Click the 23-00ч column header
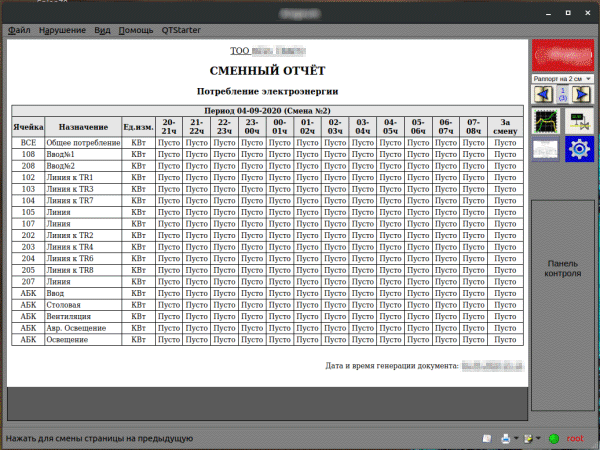This screenshot has width=600, height=450. pyautogui.click(x=252, y=127)
